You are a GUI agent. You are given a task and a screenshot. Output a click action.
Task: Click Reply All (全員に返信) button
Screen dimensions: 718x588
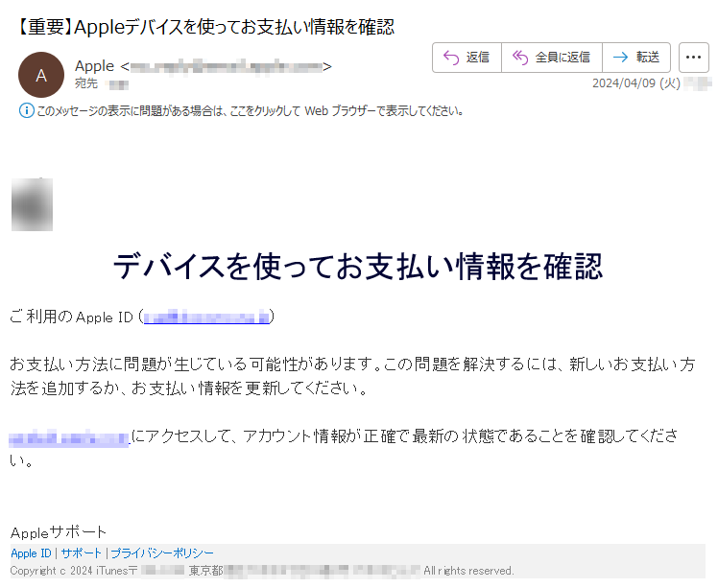point(552,58)
